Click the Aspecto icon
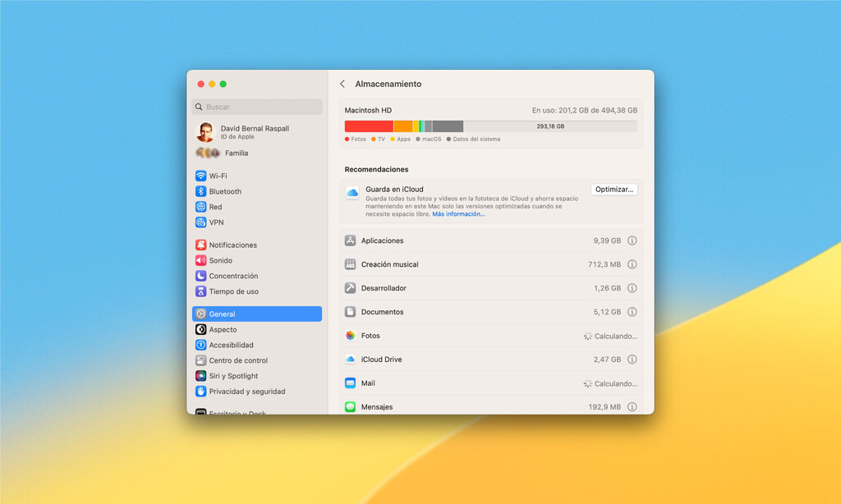 point(200,330)
